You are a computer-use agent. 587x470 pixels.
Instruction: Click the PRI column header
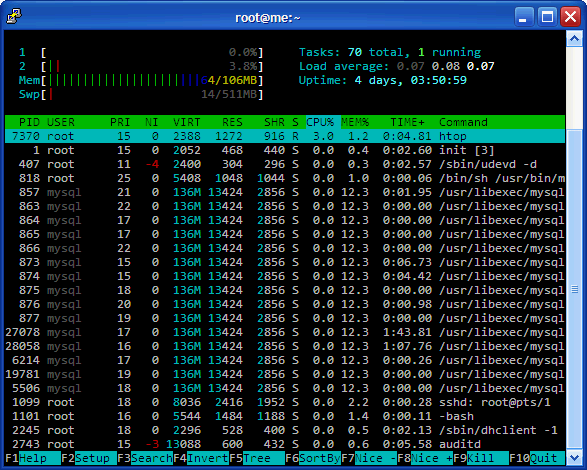[x=120, y=122]
